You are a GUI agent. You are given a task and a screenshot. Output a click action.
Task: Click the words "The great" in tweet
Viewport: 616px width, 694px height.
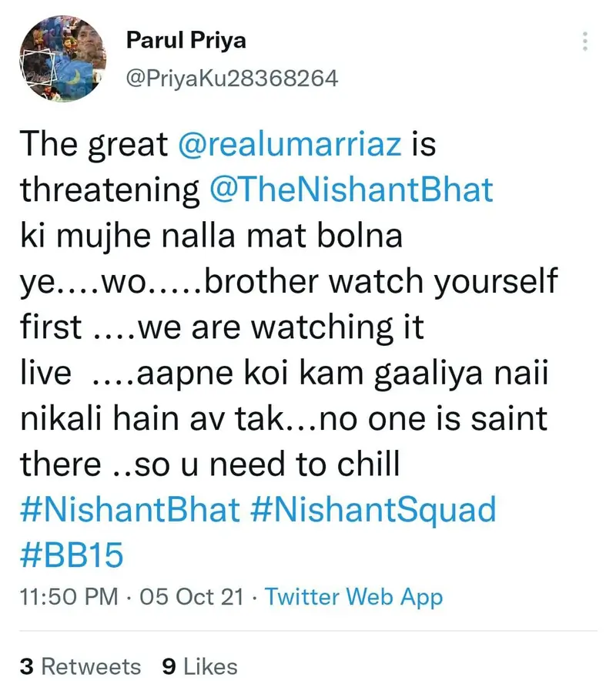[94, 144]
